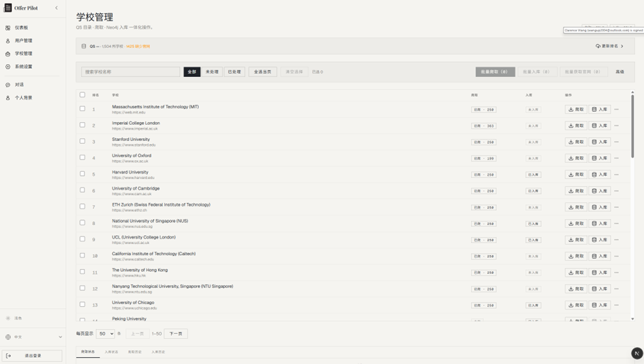Click the school table vertical scrollbar

[x=632, y=125]
